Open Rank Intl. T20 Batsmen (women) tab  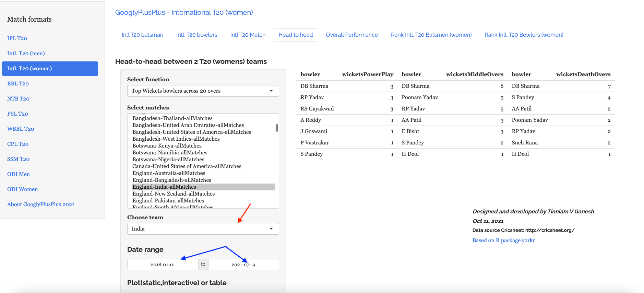click(x=431, y=35)
